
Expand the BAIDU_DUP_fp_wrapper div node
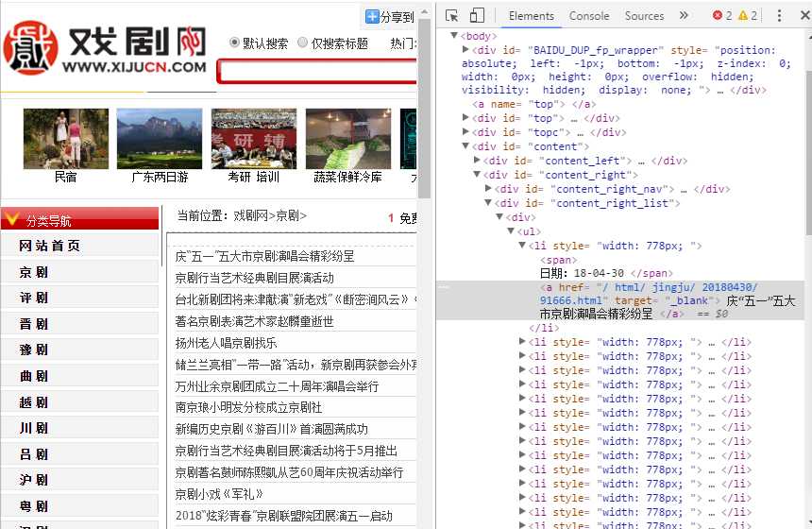point(465,49)
